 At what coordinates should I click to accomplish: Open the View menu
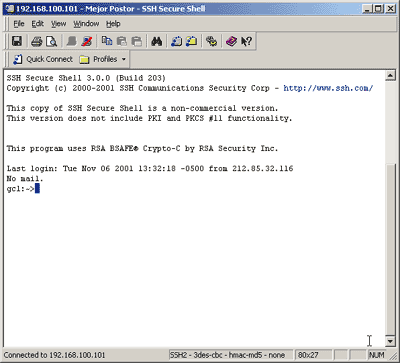(x=58, y=24)
